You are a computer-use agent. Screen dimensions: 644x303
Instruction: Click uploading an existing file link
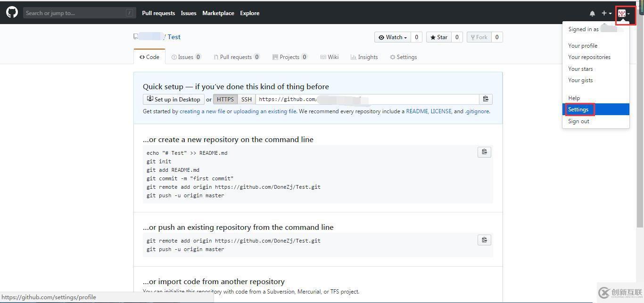265,111
